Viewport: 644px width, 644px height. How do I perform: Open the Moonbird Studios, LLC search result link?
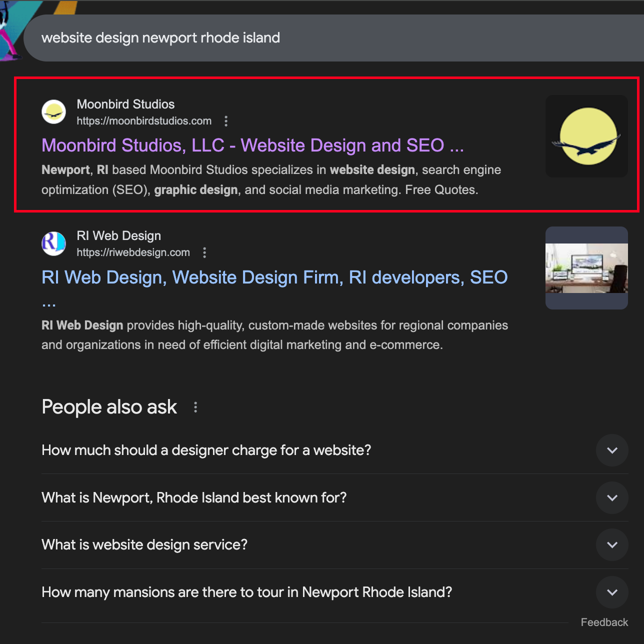(x=252, y=145)
